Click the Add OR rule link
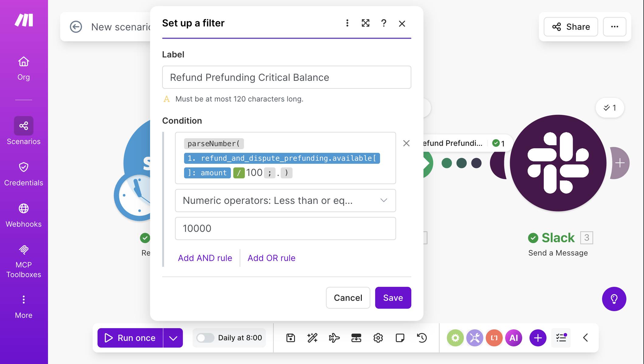Viewport: 644px width, 364px height. tap(271, 258)
